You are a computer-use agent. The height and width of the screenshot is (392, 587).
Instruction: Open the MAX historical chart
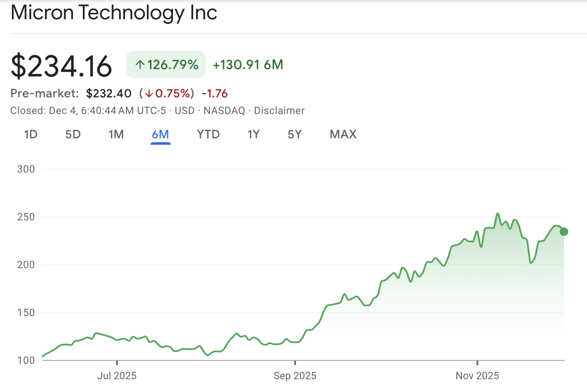pyautogui.click(x=343, y=134)
